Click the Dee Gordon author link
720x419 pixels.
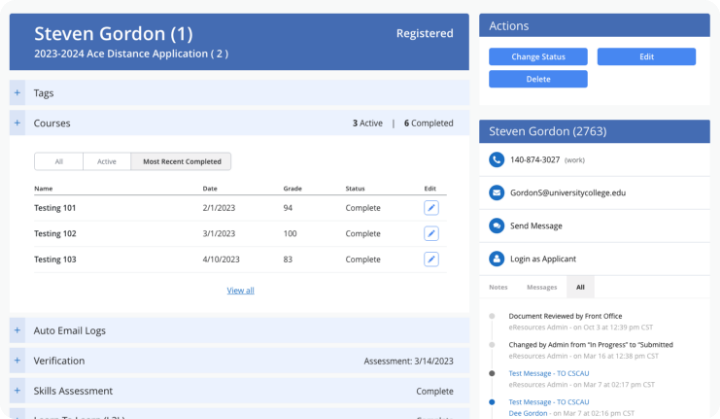[x=528, y=413]
